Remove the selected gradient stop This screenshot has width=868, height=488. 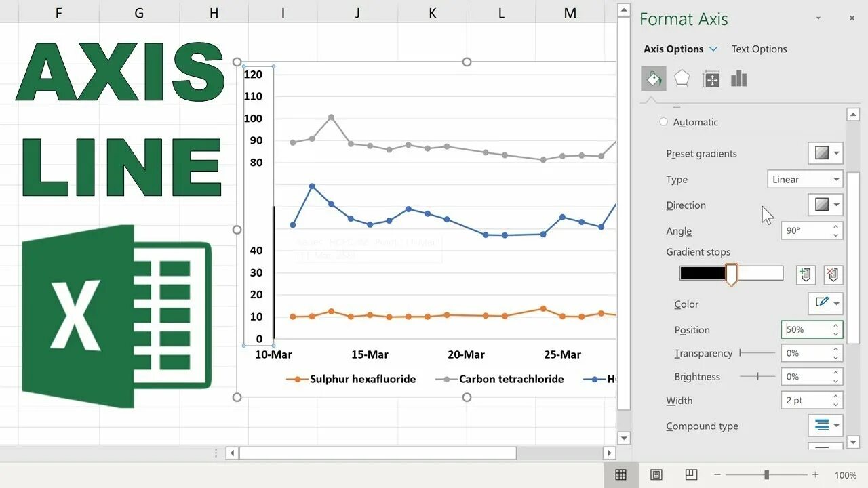(x=833, y=274)
